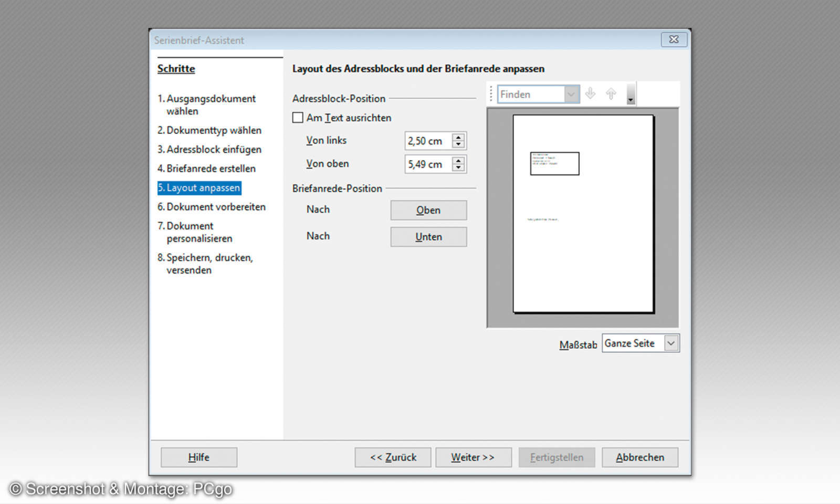
Task: Increase "Von links" with the up stepper
Action: [458, 137]
